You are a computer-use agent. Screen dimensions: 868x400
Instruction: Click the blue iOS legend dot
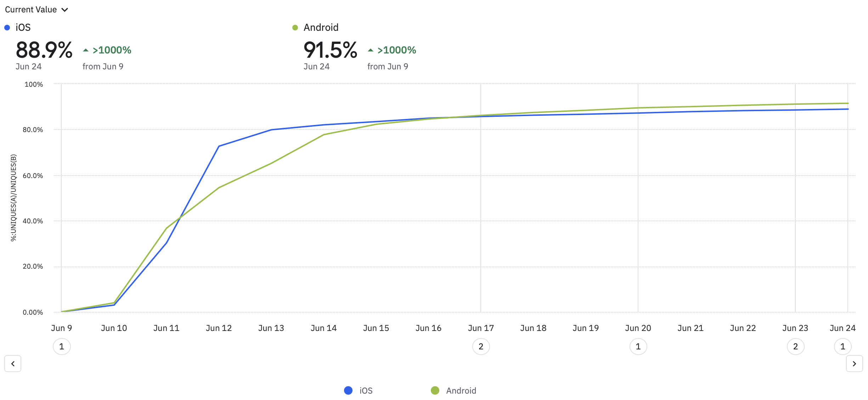[x=348, y=390]
